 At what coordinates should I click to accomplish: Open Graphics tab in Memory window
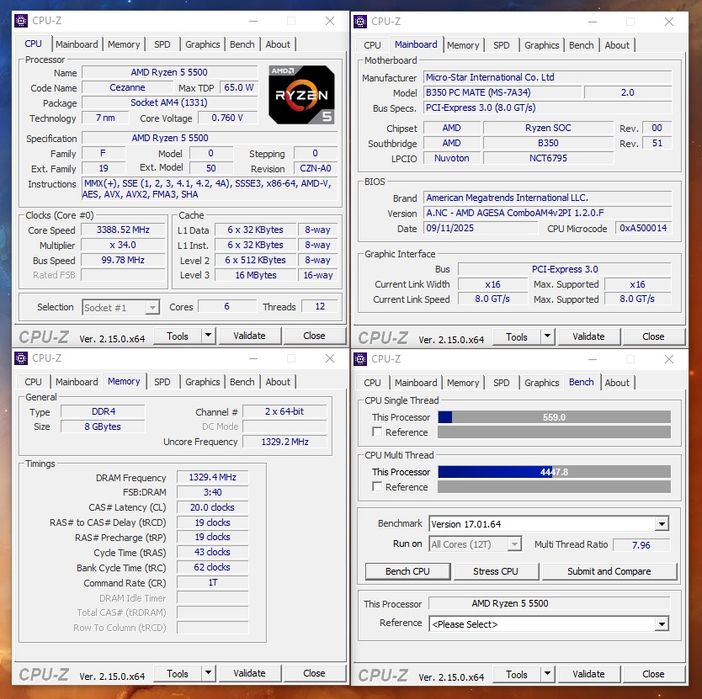coord(202,382)
